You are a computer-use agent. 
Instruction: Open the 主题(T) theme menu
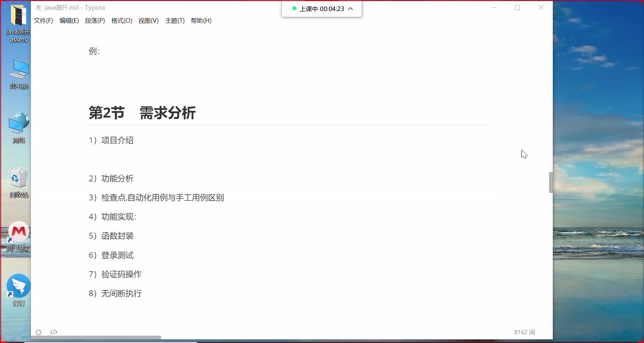174,20
